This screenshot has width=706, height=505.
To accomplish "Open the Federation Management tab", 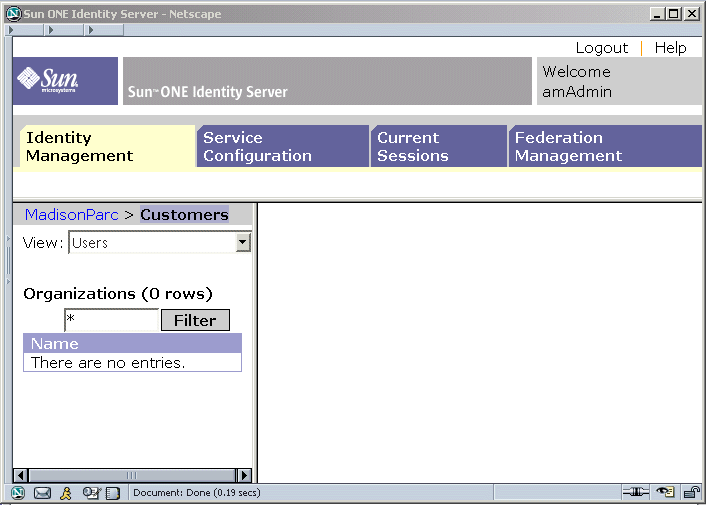I will 605,146.
